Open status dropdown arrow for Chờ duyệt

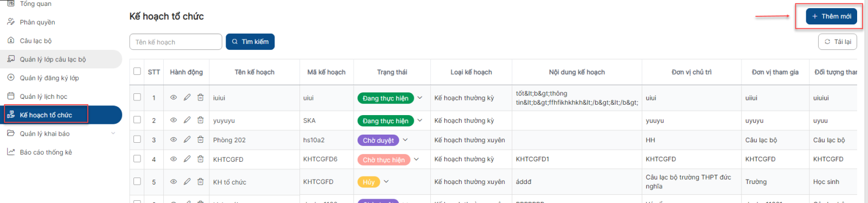tap(405, 140)
